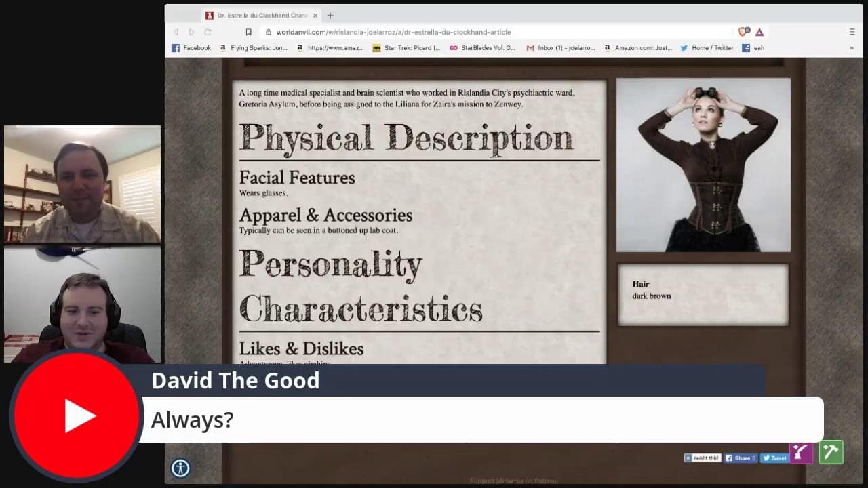Click the purple anvil create icon
This screenshot has height=488, width=868.
coord(801,452)
